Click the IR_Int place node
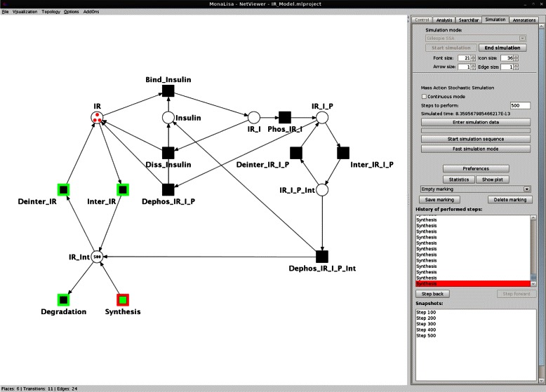This screenshot has width=546, height=392. point(98,257)
